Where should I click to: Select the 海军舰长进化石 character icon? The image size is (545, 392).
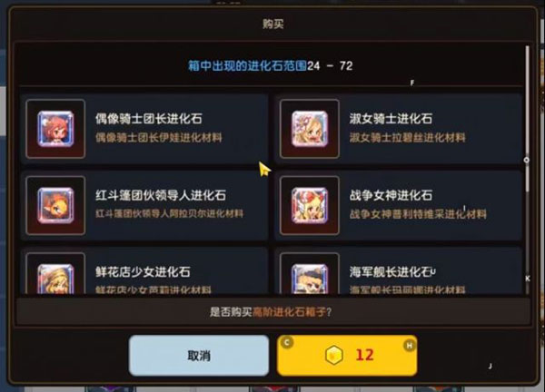(x=310, y=279)
